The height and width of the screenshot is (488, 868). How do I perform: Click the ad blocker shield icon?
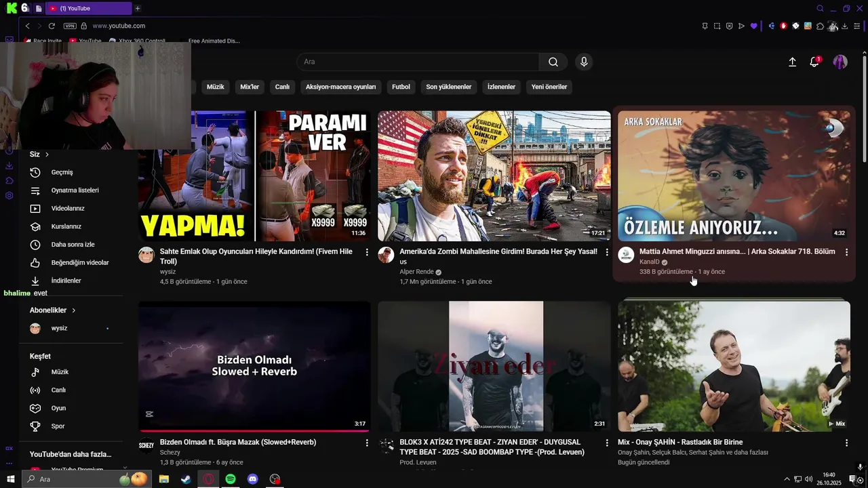(729, 26)
